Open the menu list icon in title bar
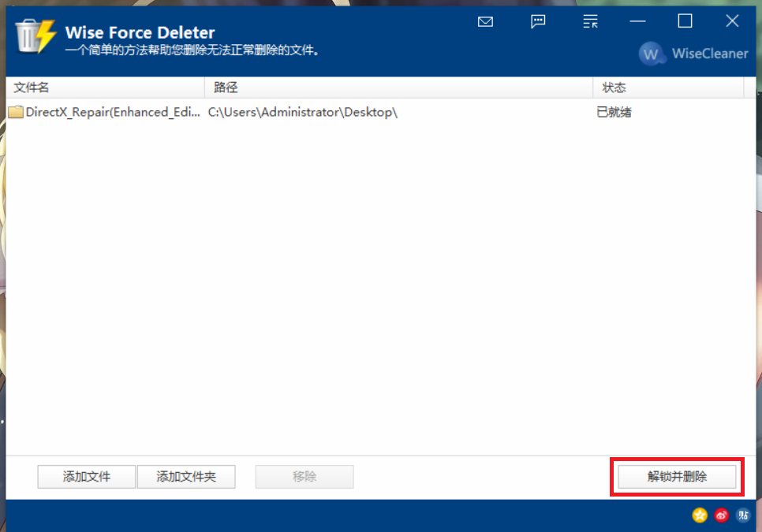This screenshot has height=532, width=762. [590, 22]
